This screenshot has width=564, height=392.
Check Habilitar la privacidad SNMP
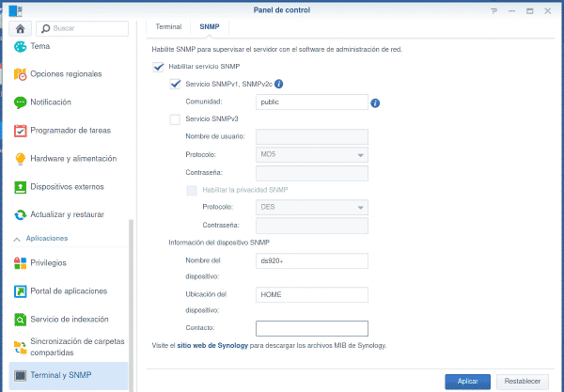(192, 190)
